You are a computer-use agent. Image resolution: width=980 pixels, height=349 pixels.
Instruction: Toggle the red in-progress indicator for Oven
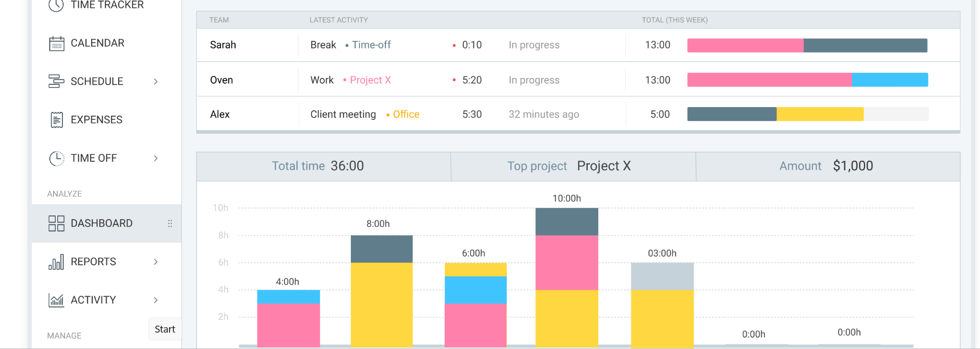[454, 80]
